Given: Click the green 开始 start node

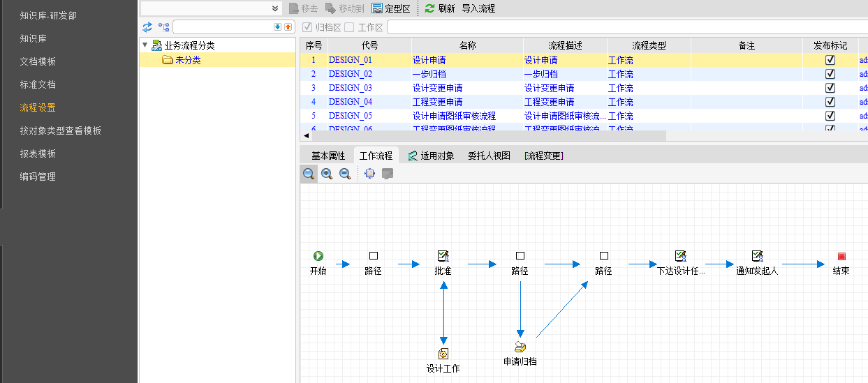Looking at the screenshot, I should (x=318, y=256).
